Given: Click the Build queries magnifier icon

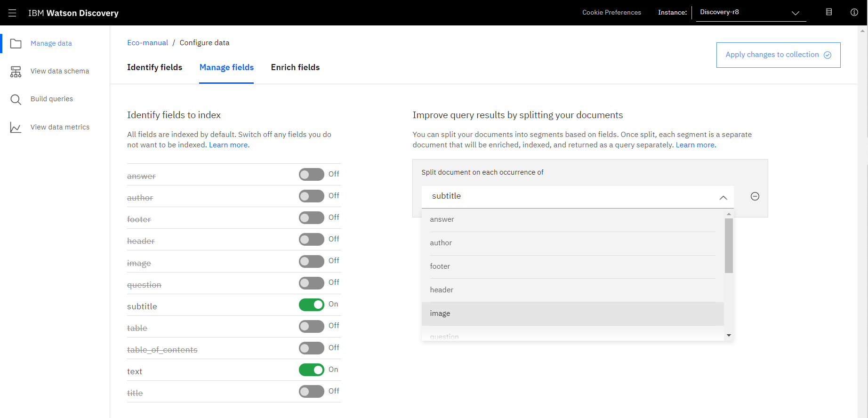Looking at the screenshot, I should coord(16,99).
